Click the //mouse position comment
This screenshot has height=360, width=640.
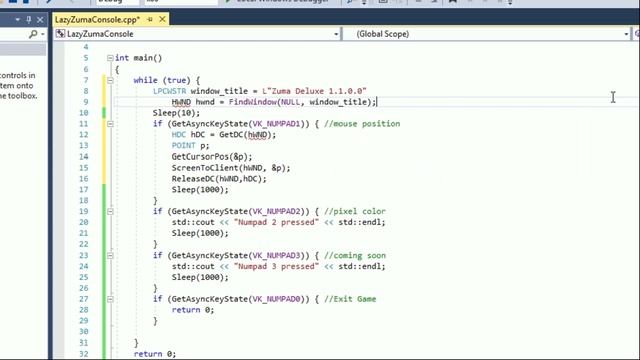[362, 124]
